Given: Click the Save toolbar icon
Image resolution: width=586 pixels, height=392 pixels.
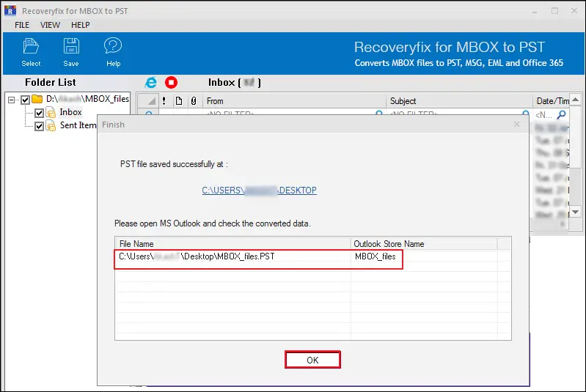Looking at the screenshot, I should click(71, 46).
